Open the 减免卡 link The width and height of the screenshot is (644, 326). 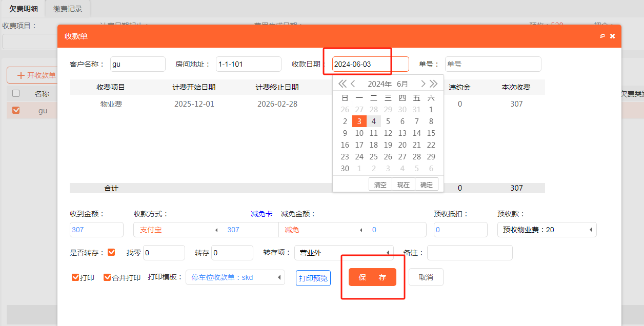point(261,214)
